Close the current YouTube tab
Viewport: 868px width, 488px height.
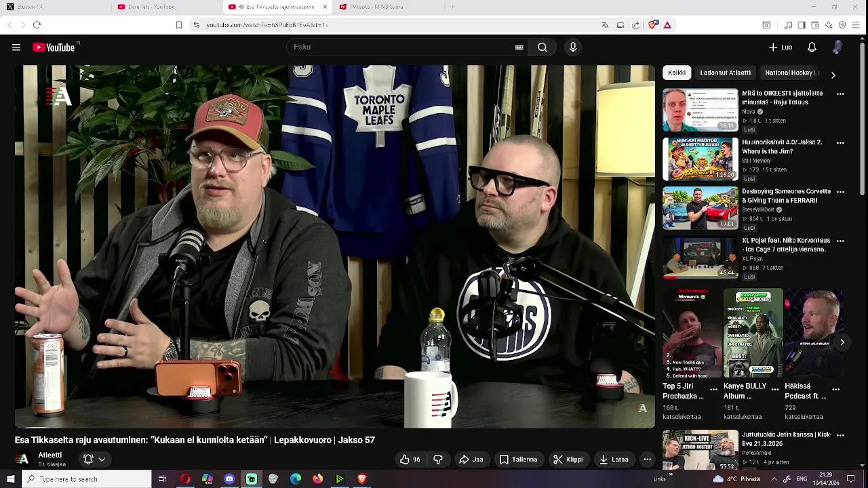click(325, 7)
